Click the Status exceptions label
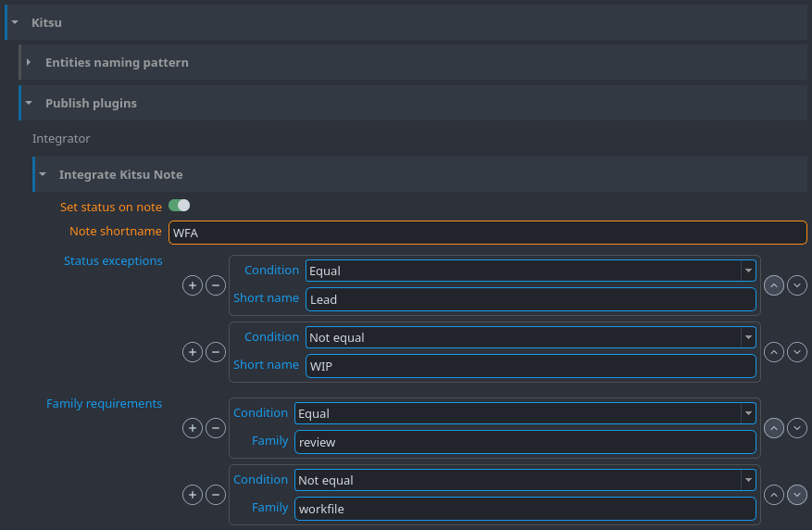Image resolution: width=812 pixels, height=530 pixels. point(113,261)
